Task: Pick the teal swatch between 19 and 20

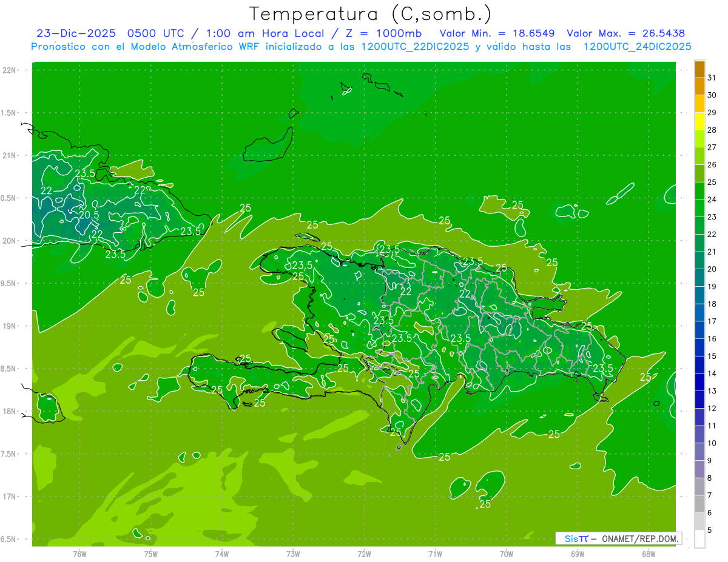Action: click(699, 278)
